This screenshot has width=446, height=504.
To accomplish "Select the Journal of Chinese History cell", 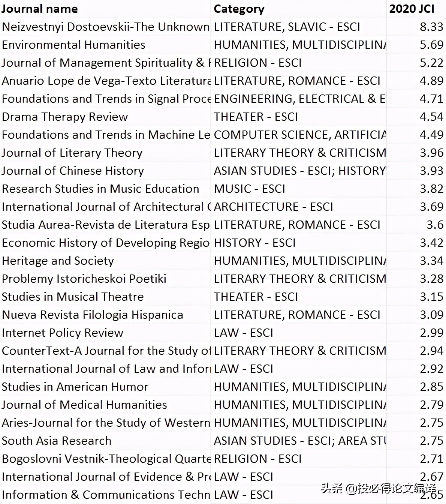I will [73, 171].
